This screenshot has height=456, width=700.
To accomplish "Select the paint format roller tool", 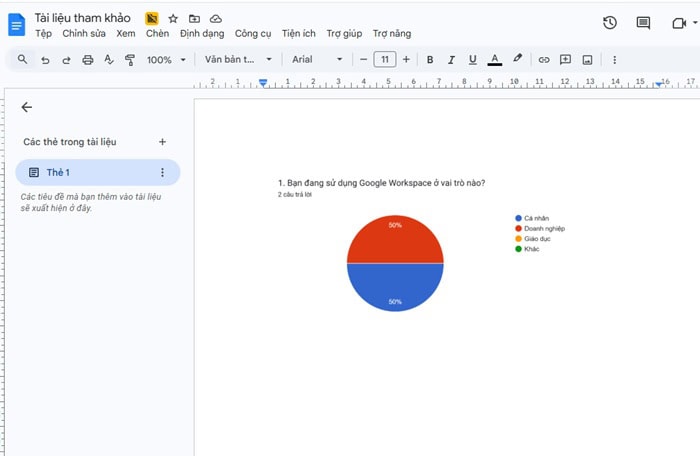I will (130, 60).
